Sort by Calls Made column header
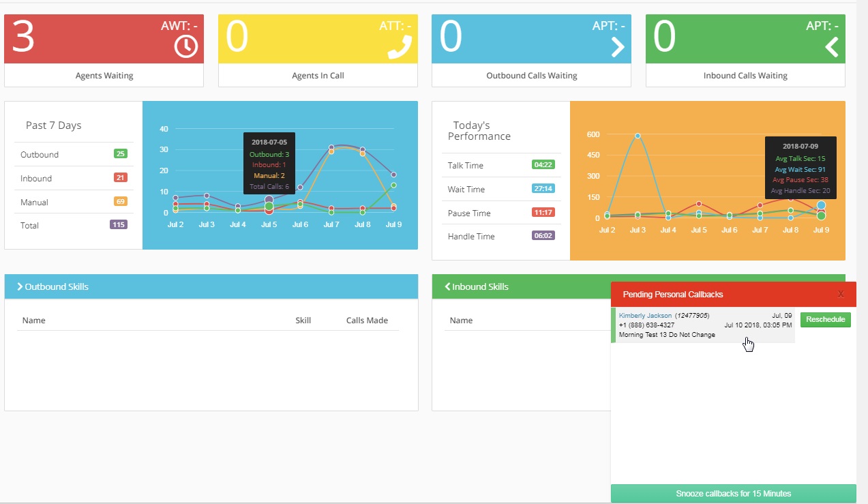Screen dimensions: 868x504 coord(367,321)
